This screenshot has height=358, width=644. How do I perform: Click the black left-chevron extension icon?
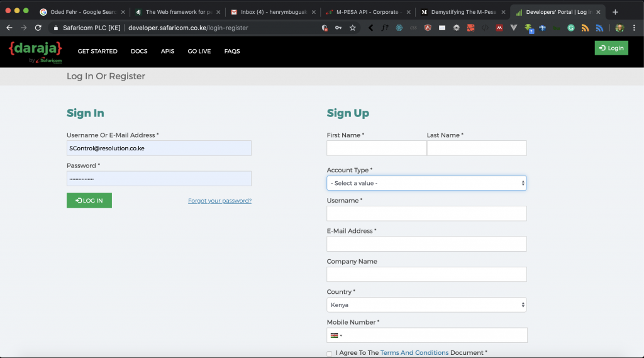point(371,28)
